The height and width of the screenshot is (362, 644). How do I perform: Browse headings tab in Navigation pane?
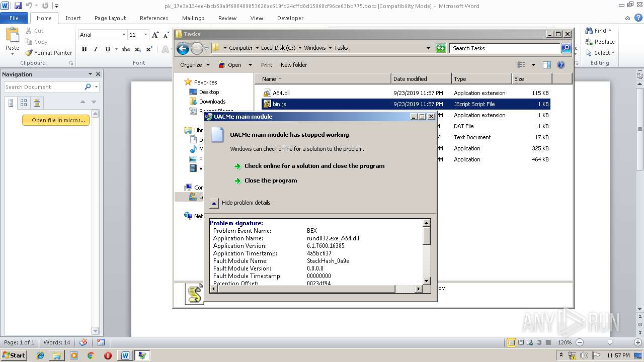[x=11, y=103]
